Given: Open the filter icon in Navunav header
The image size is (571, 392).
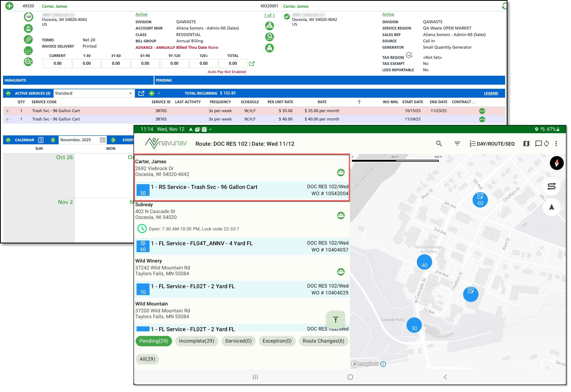Looking at the screenshot, I should [457, 143].
